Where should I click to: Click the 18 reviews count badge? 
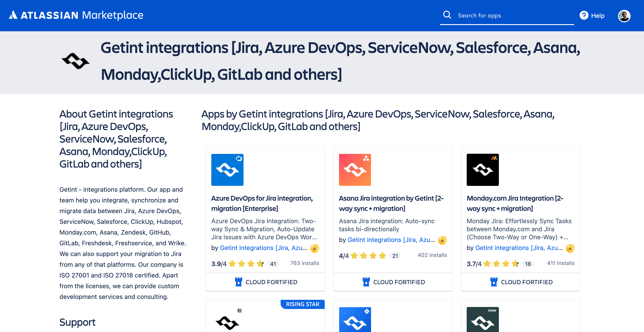[528, 264]
